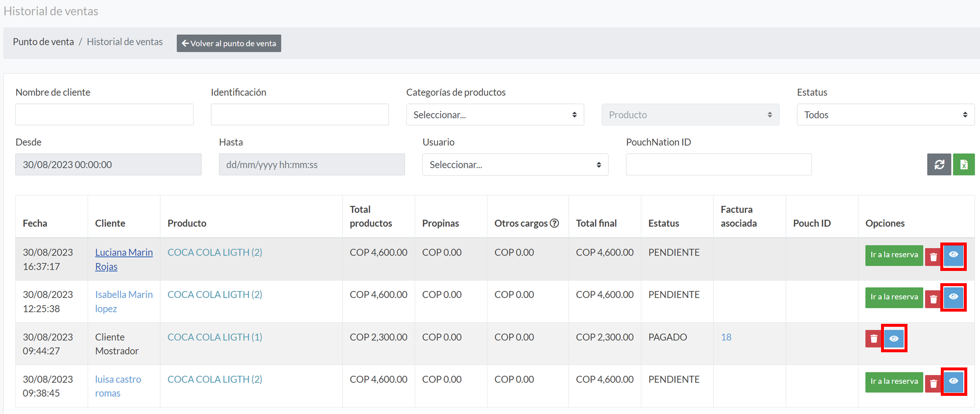The width and height of the screenshot is (980, 414).
Task: Open Punto de venta breadcrumb
Action: (x=43, y=42)
